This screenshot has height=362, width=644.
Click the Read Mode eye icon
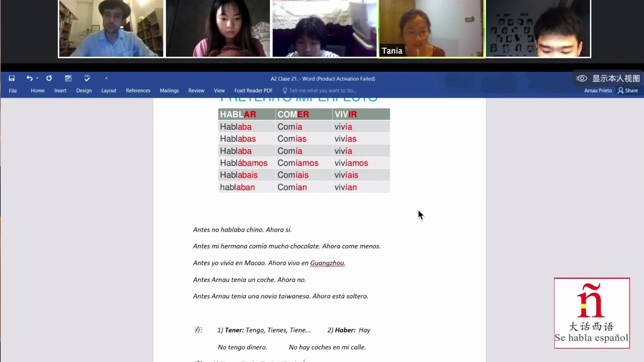tap(581, 78)
